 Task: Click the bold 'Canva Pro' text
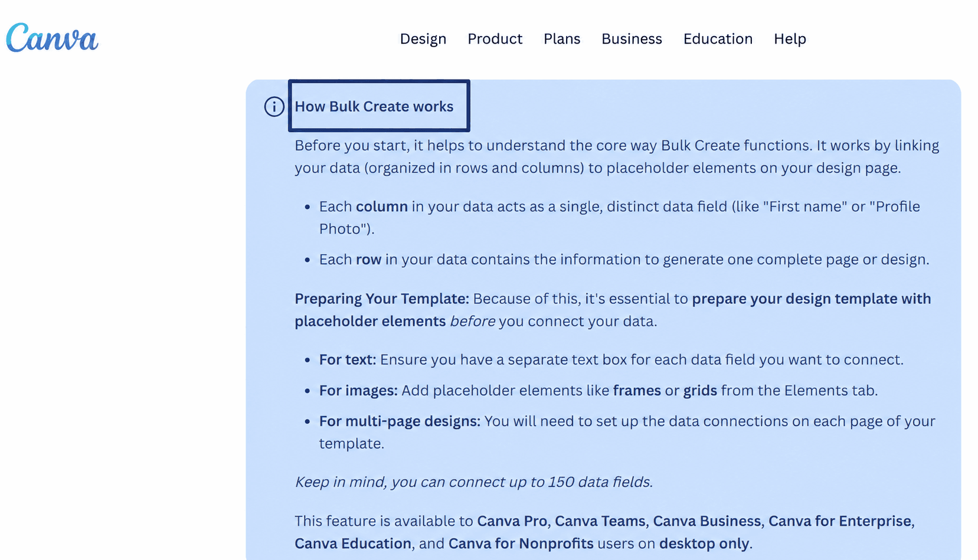coord(512,521)
